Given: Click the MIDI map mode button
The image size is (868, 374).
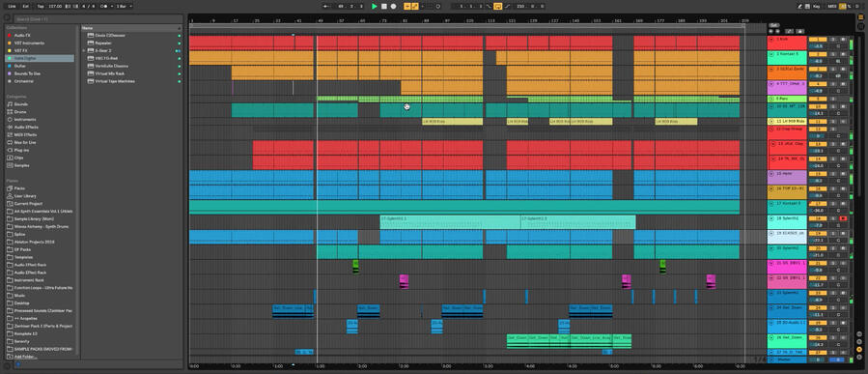Looking at the screenshot, I should click(832, 6).
